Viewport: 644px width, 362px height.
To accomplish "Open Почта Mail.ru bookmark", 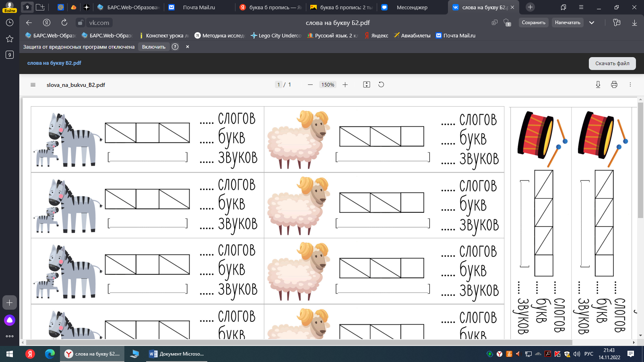I will 455,35.
